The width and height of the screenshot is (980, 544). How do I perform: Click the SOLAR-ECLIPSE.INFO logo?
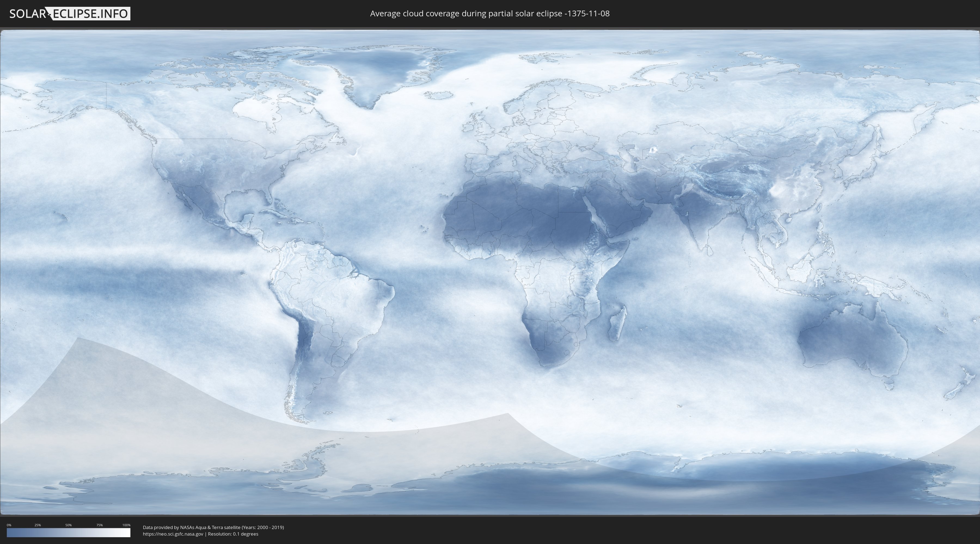[70, 14]
